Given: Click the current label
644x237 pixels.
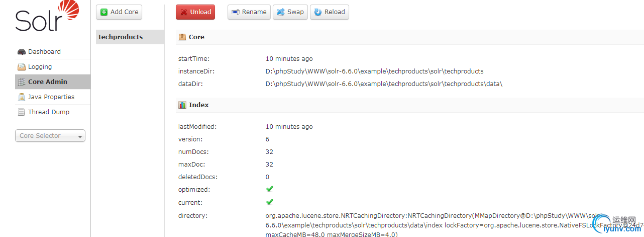Looking at the screenshot, I should point(190,202).
